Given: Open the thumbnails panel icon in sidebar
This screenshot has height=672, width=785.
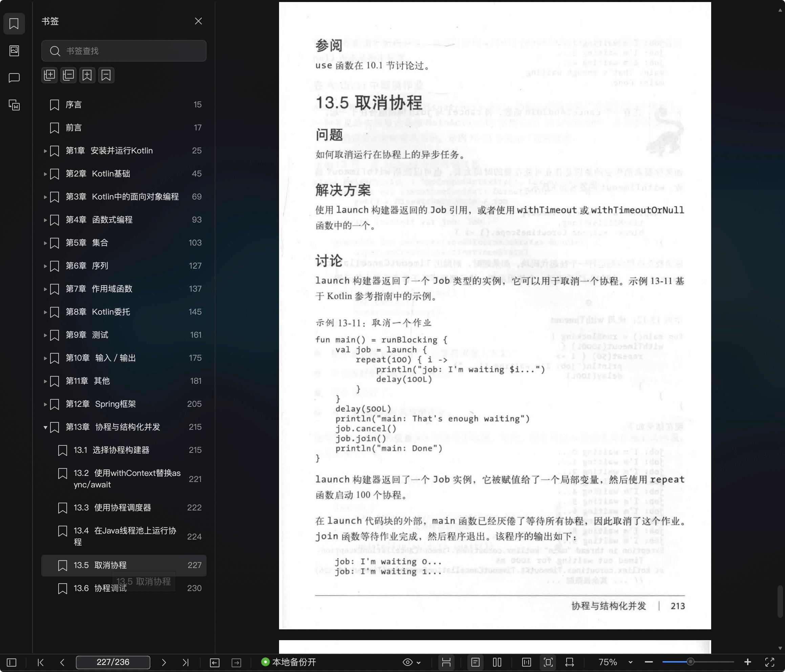Looking at the screenshot, I should (x=14, y=51).
